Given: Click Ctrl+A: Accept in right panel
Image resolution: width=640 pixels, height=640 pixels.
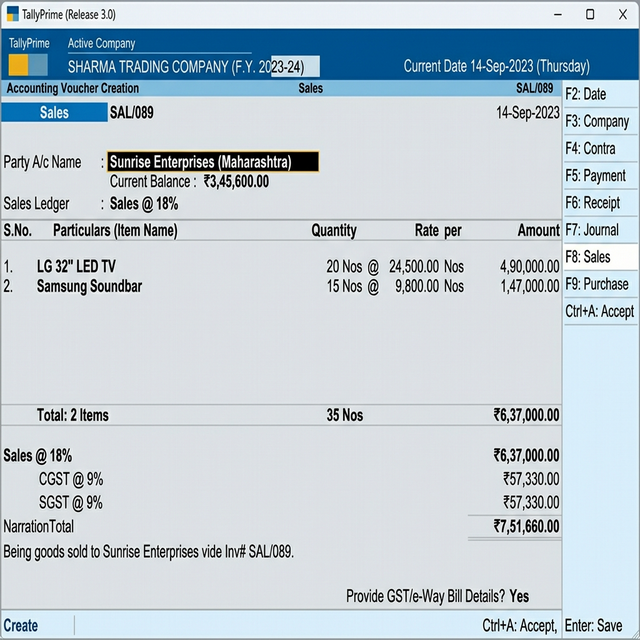Looking at the screenshot, I should pyautogui.click(x=600, y=311).
